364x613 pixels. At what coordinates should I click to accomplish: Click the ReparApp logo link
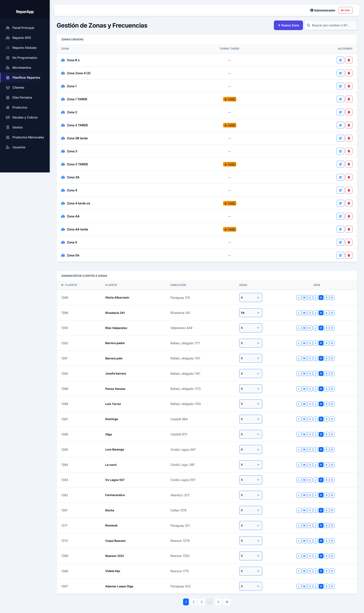point(25,11)
